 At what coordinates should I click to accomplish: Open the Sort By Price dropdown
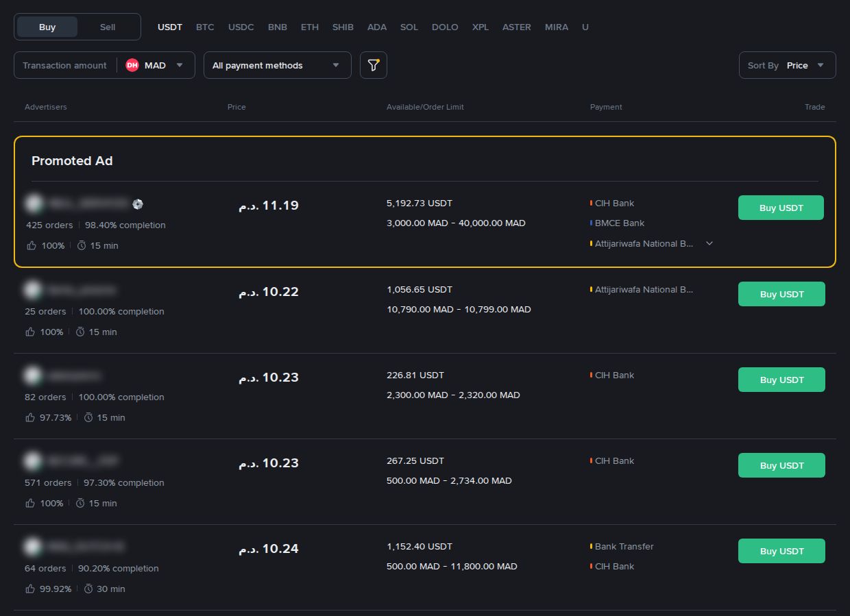tap(788, 65)
